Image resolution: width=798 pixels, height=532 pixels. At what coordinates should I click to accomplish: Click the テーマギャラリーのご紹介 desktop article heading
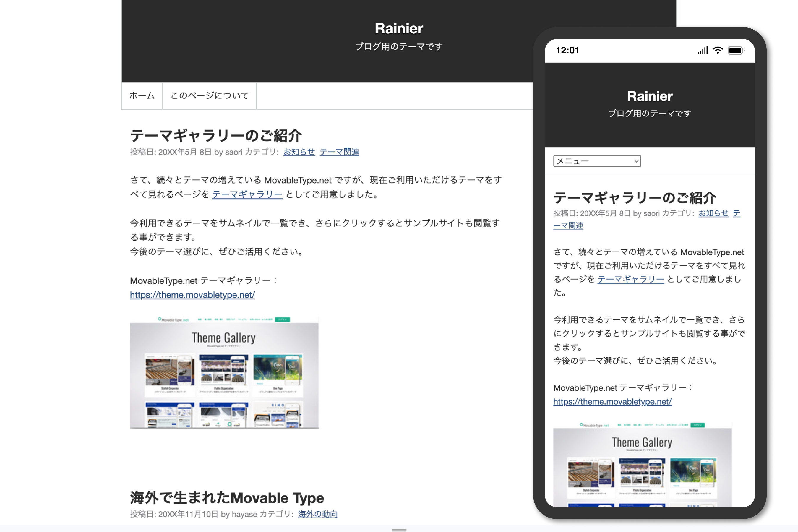[216, 136]
